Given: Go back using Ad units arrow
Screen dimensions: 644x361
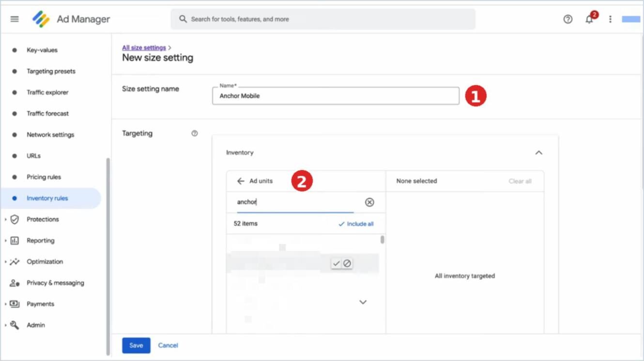Looking at the screenshot, I should point(241,181).
